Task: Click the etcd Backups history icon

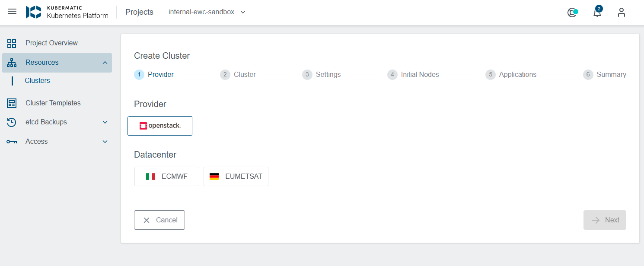Action: tap(12, 122)
